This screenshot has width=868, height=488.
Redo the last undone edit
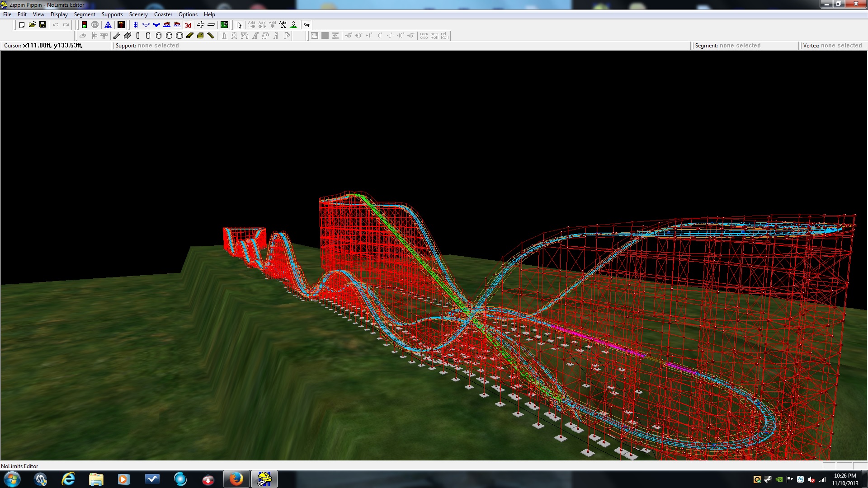click(66, 25)
